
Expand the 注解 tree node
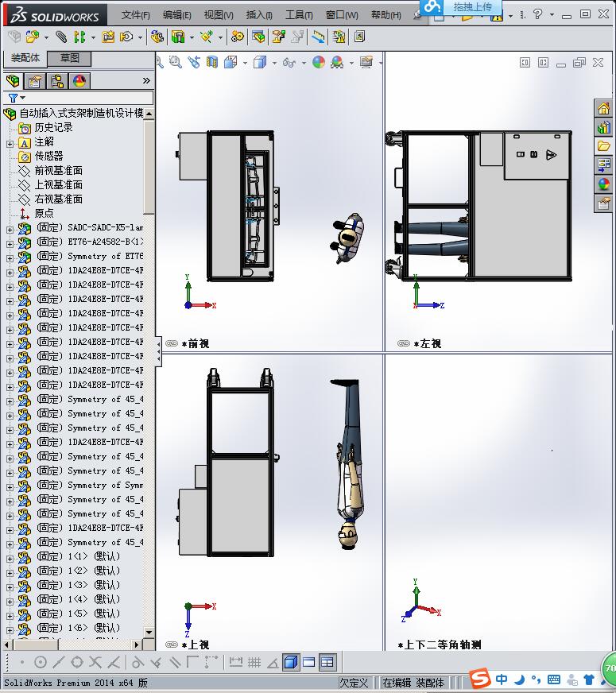[10, 144]
